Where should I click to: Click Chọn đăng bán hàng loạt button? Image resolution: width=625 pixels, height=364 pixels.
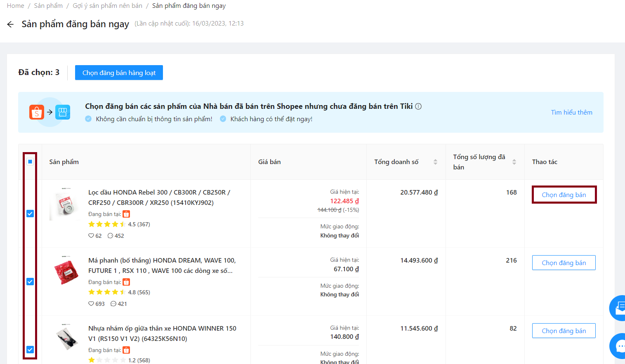coord(119,73)
